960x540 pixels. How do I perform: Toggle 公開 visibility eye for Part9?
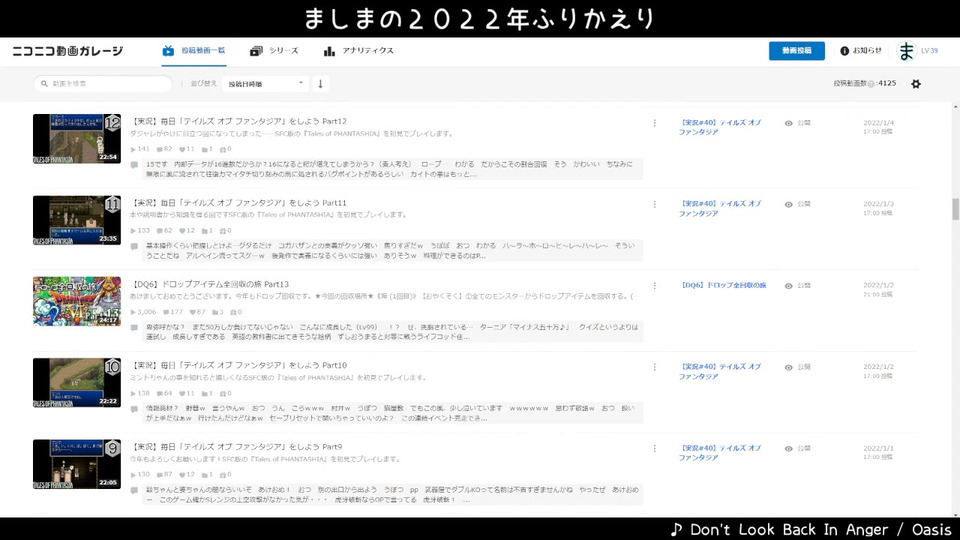pos(789,449)
